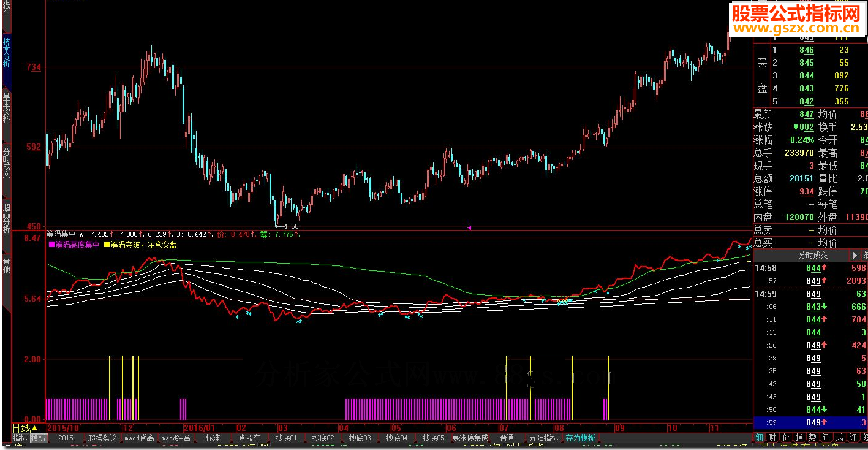Select the 14:58 trade row with volume 598
868x450 pixels.
[810, 268]
